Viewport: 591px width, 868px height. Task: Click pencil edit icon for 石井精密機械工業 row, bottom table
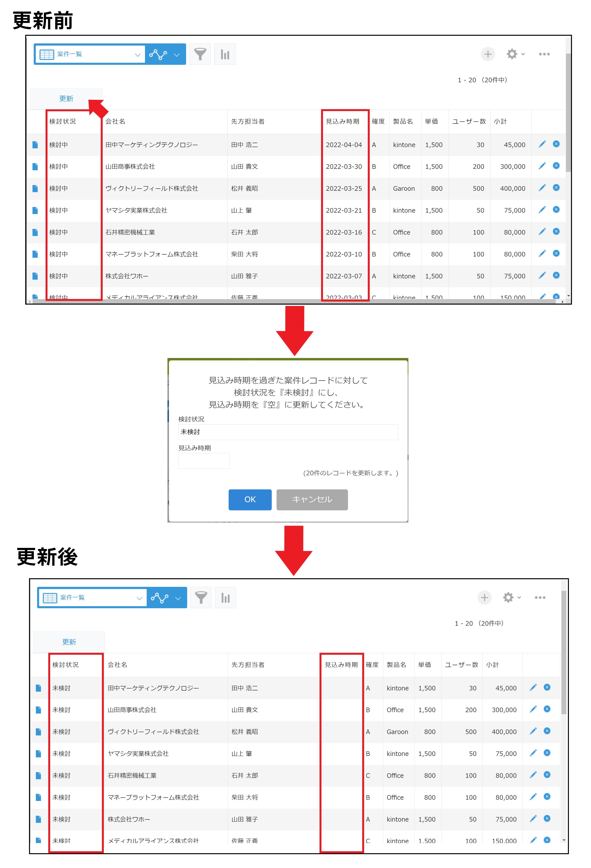click(x=533, y=775)
